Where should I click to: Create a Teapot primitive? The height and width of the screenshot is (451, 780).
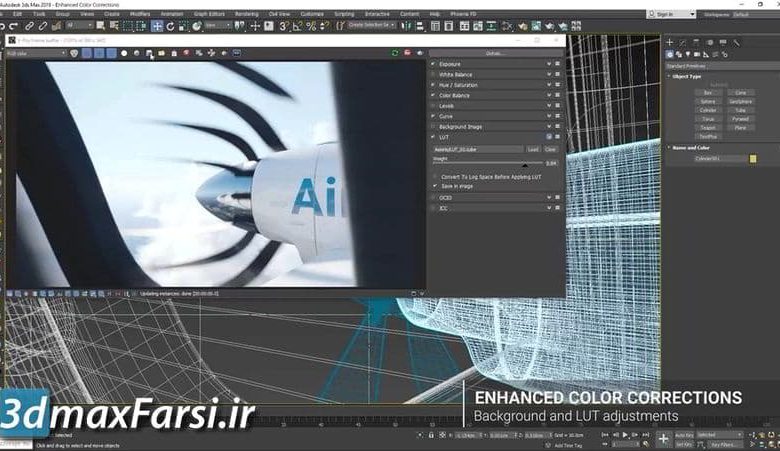707,128
